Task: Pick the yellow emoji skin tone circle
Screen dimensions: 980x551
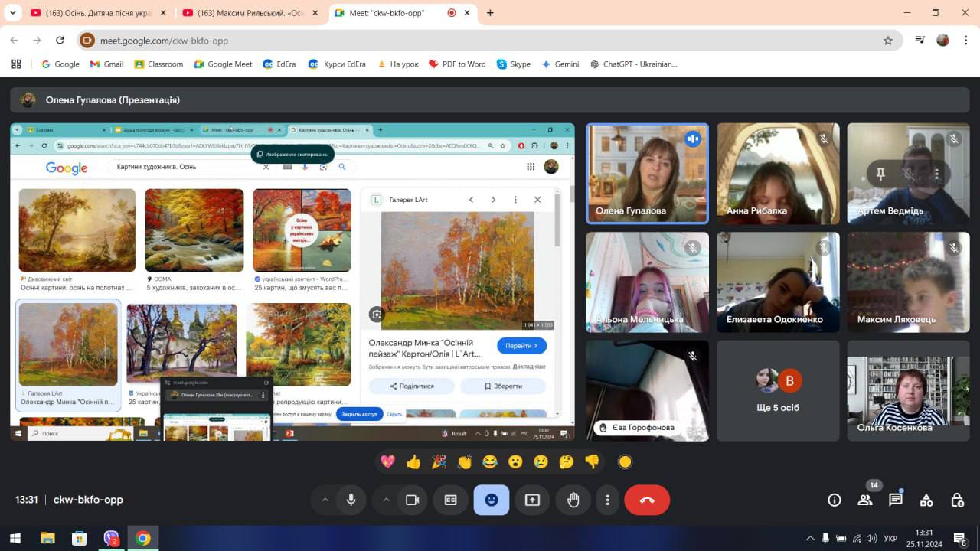Action: 625,461
